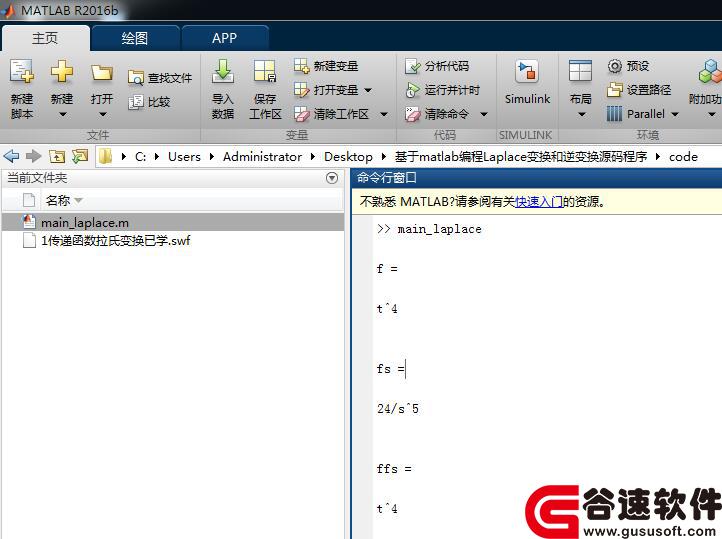This screenshot has width=722, height=539.
Task: Expand the Clear Workspace dropdown arrow
Action: [384, 114]
